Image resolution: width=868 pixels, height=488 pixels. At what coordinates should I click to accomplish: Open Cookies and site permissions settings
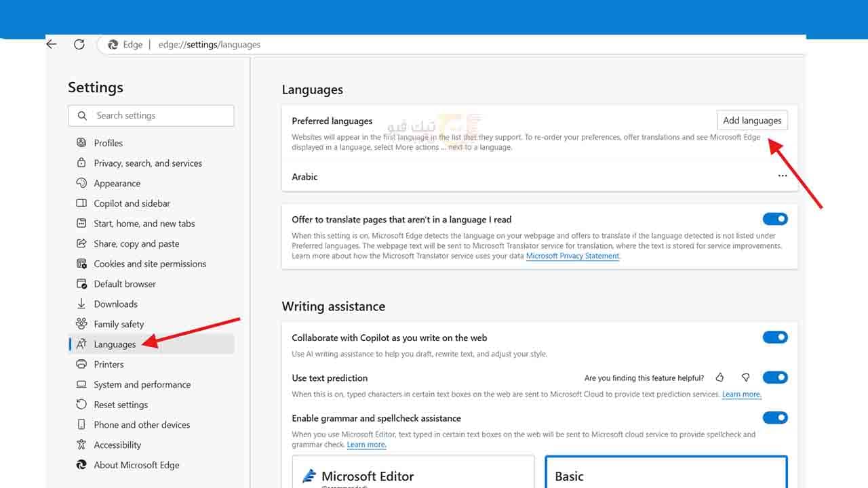[x=150, y=264]
